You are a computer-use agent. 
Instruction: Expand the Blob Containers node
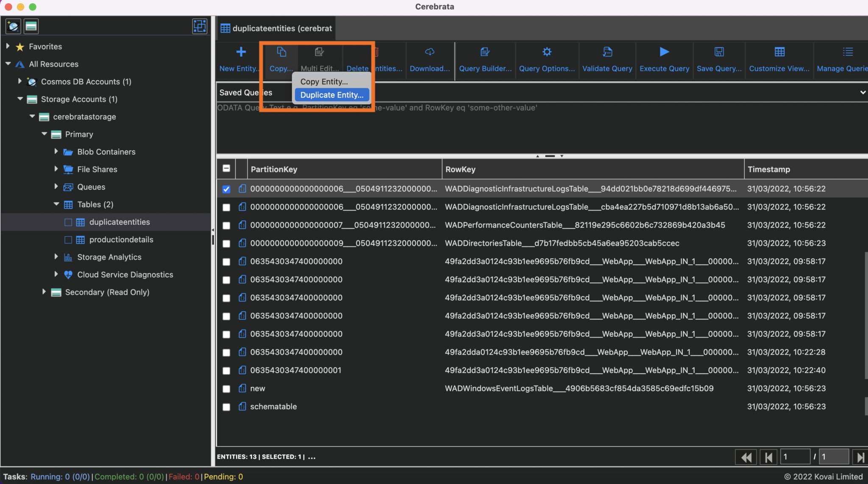pyautogui.click(x=57, y=151)
